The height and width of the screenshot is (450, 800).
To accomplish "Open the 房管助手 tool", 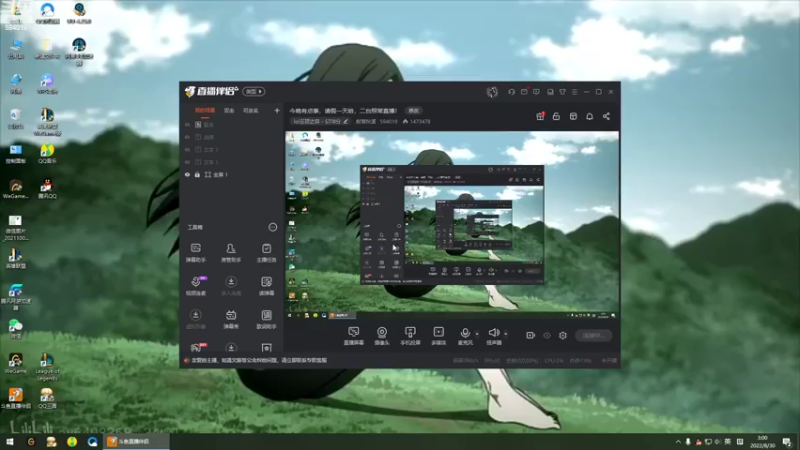I will pyautogui.click(x=231, y=253).
